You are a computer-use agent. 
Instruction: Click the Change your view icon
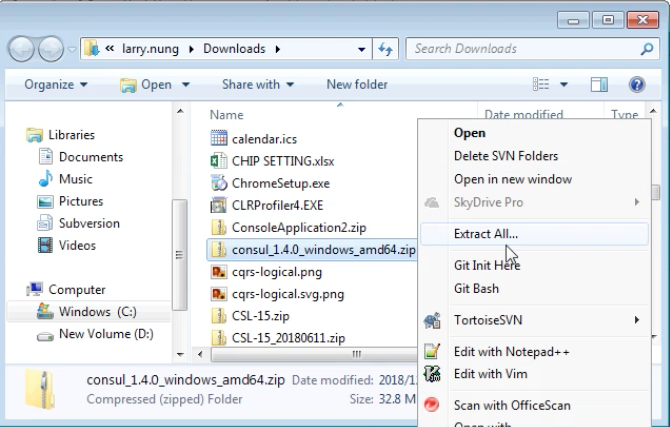pyautogui.click(x=541, y=84)
